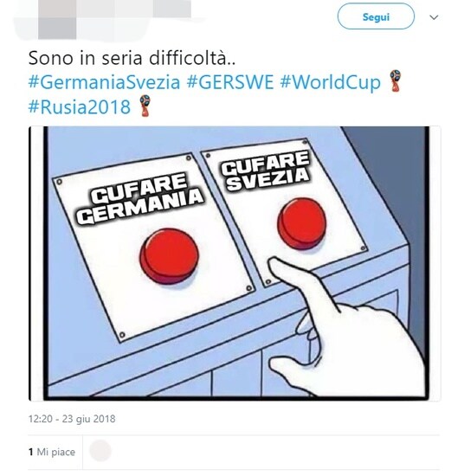464x476 pixels.
Task: Show the 1 Mi piace likes list
Action: [52, 452]
